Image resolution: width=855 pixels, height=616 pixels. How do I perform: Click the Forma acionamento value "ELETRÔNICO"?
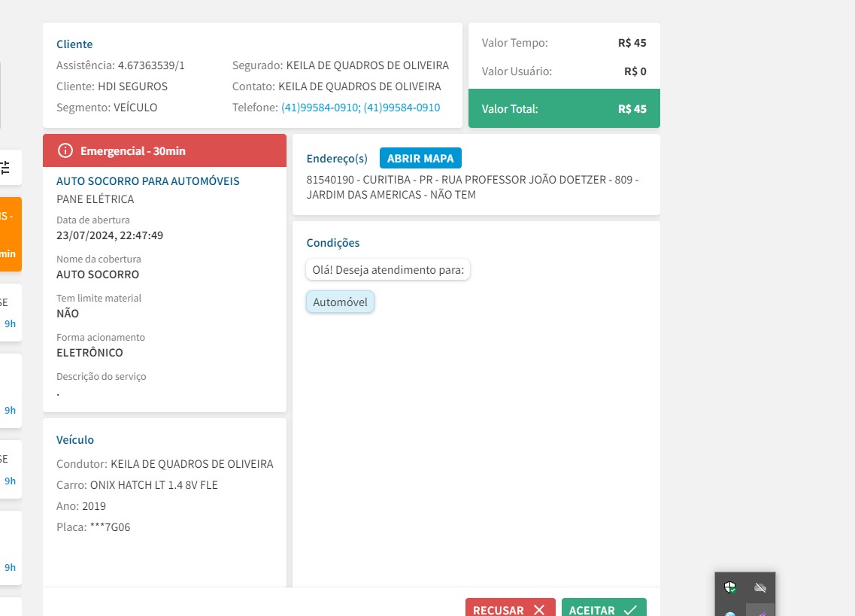point(89,353)
